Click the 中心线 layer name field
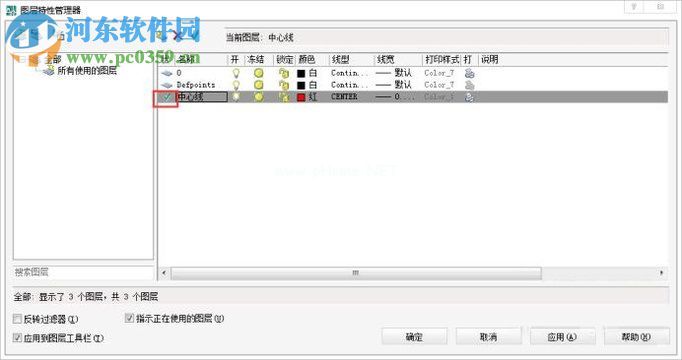This screenshot has width=682, height=360. [202, 97]
